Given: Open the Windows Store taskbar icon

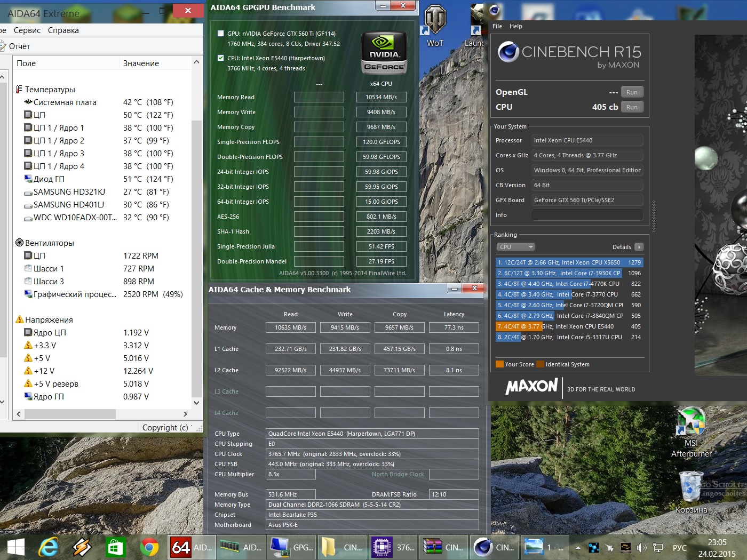Looking at the screenshot, I should pos(116,547).
